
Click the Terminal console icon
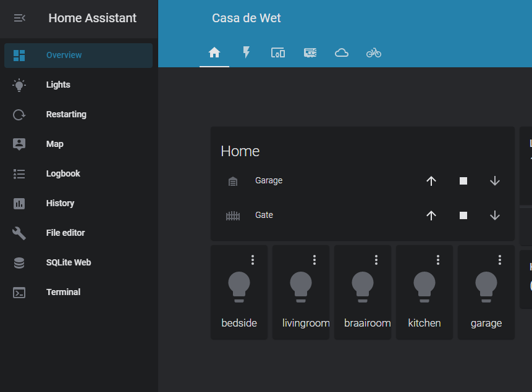click(19, 293)
